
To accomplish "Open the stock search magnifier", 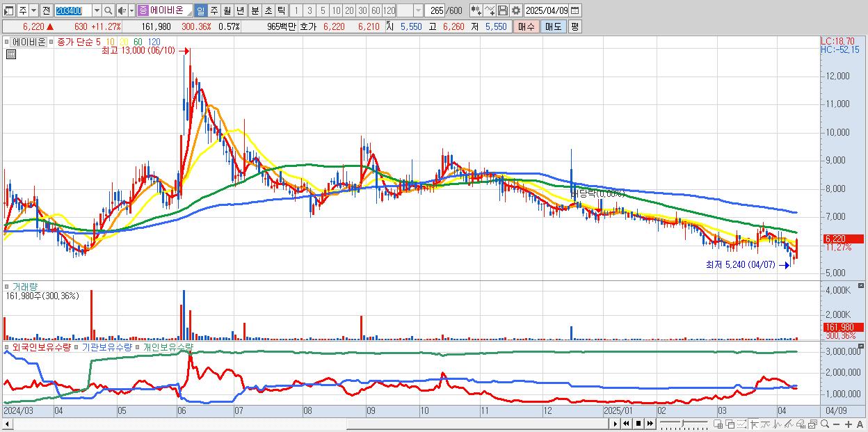I will [108, 10].
